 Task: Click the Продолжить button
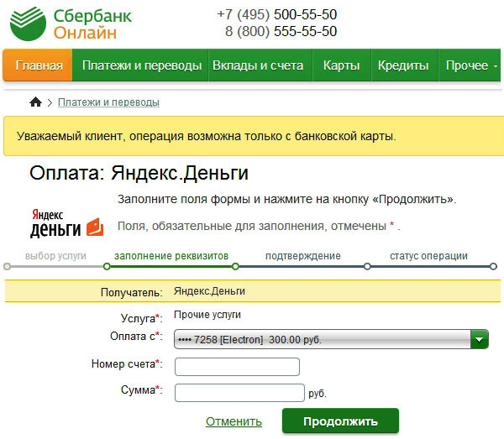pyautogui.click(x=340, y=421)
